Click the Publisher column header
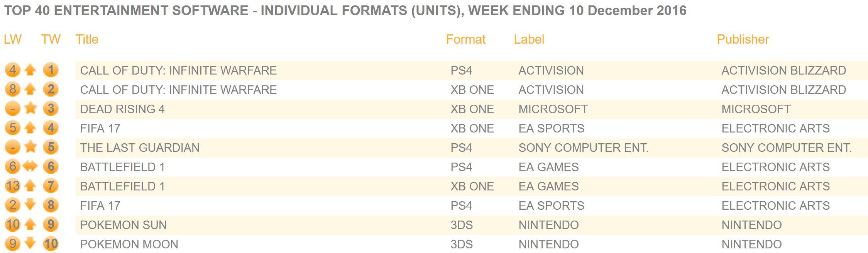This screenshot has height=253, width=868. (x=743, y=39)
